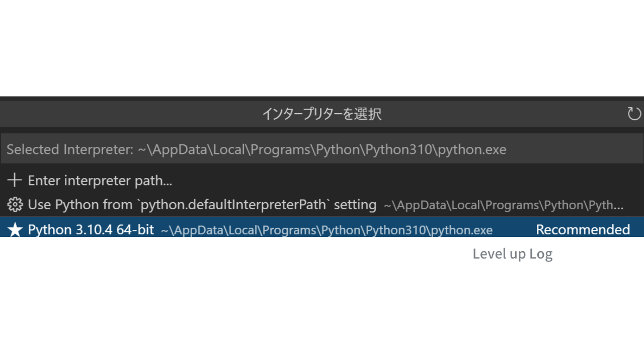Click the Level up Log text

tap(512, 254)
